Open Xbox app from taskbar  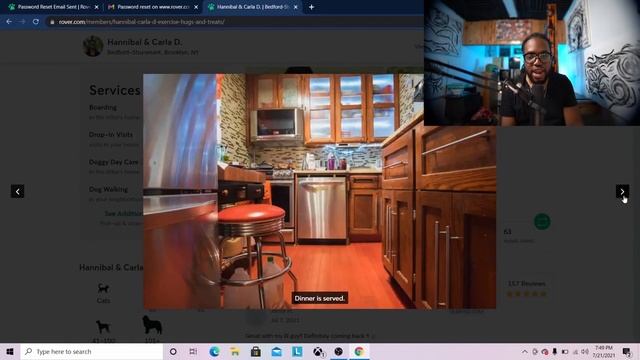318,351
